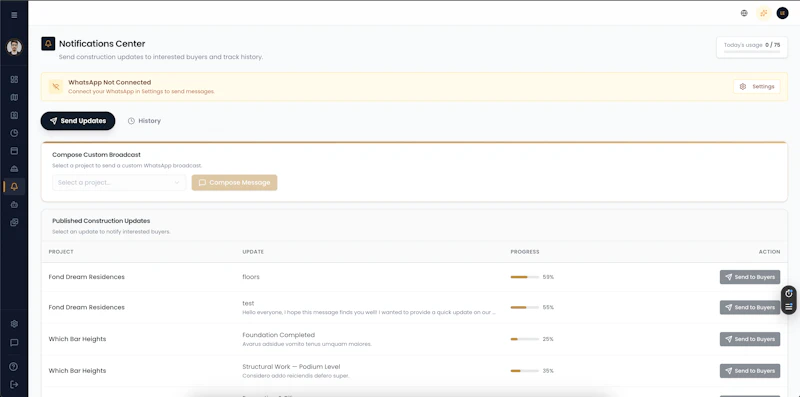Viewport: 800px width, 397px height.
Task: Open the pie chart analytics sidebar icon
Action: [14, 133]
